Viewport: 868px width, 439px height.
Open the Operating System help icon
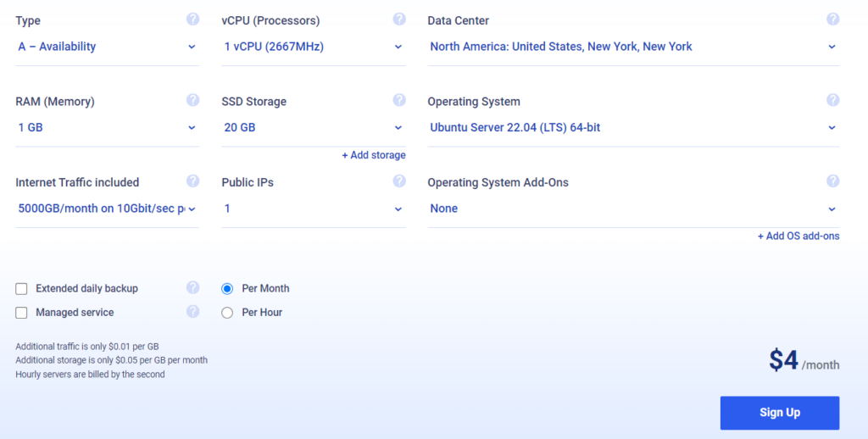[832, 101]
